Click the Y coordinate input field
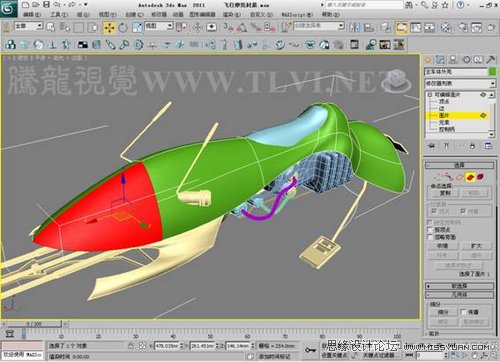The image size is (500, 362). pyautogui.click(x=202, y=346)
